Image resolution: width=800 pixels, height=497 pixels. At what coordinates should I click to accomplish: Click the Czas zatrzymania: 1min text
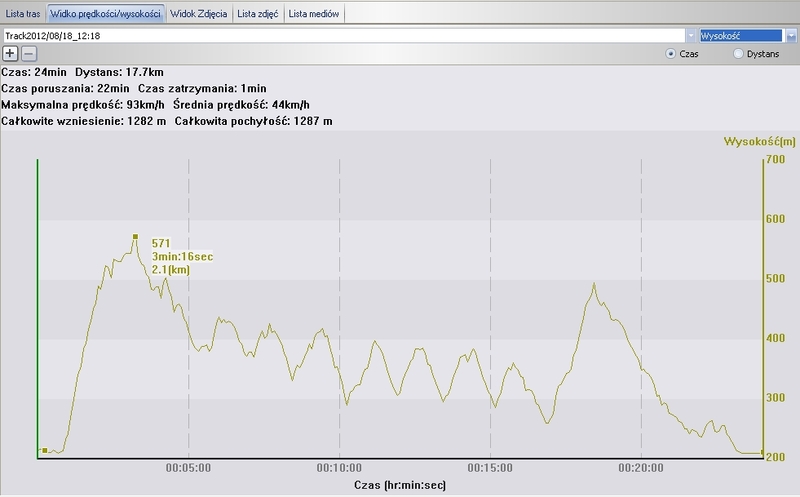(202, 88)
